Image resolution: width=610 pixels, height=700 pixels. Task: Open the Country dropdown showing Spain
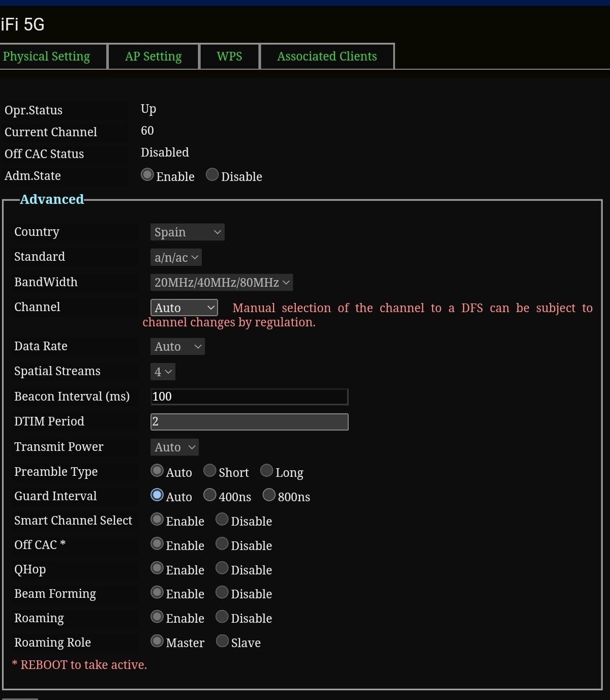(x=187, y=232)
